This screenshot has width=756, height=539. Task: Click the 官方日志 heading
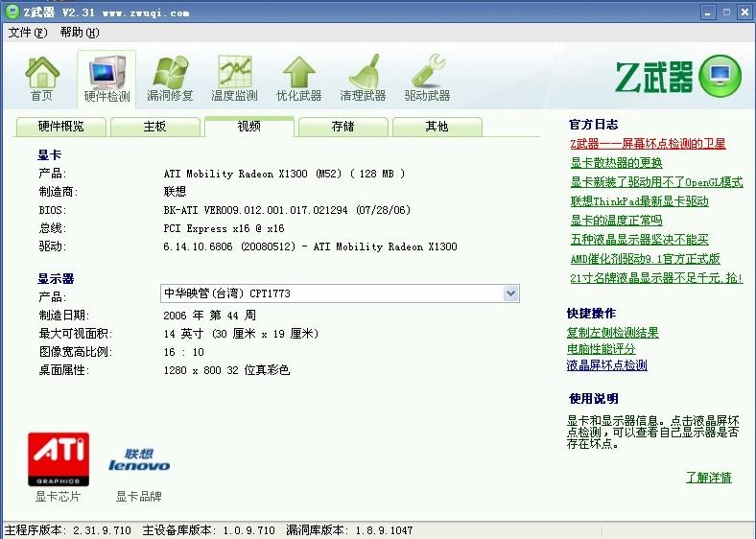[593, 125]
